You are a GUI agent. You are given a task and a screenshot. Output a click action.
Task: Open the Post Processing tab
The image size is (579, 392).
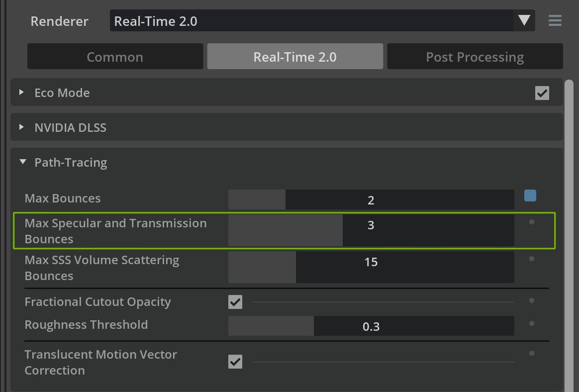coord(475,57)
